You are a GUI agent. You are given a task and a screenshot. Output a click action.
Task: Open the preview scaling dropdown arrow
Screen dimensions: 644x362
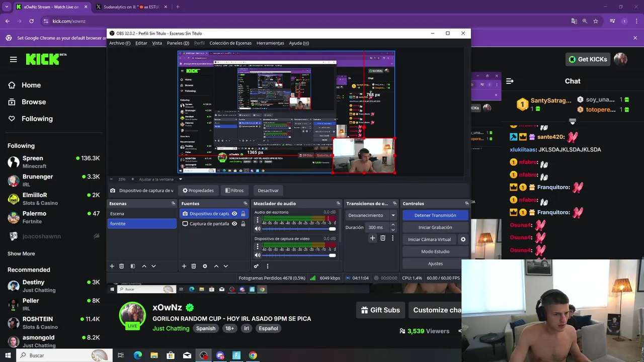pyautogui.click(x=181, y=179)
